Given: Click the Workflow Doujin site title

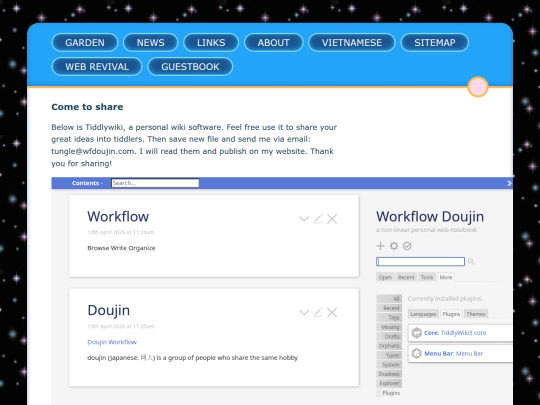Looking at the screenshot, I should click(430, 217).
